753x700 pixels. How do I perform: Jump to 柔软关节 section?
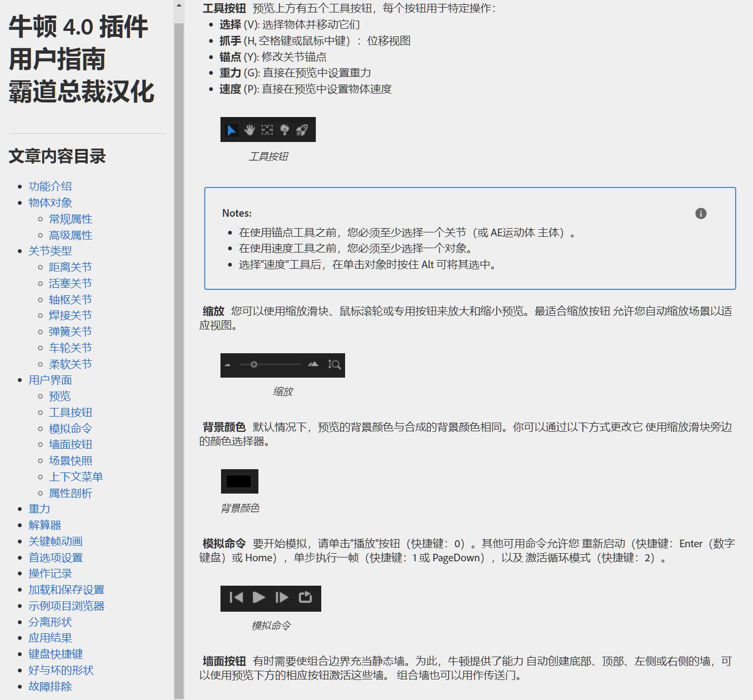tap(70, 364)
